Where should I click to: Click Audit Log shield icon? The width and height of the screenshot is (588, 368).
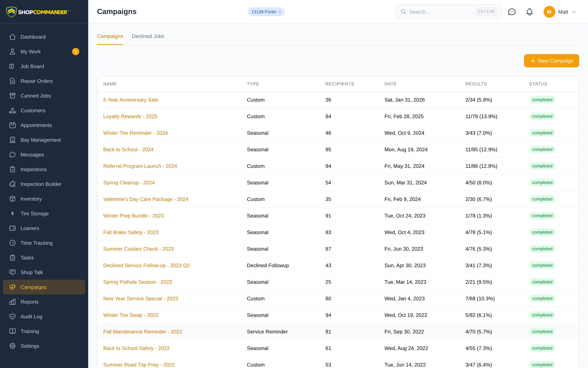tap(12, 317)
